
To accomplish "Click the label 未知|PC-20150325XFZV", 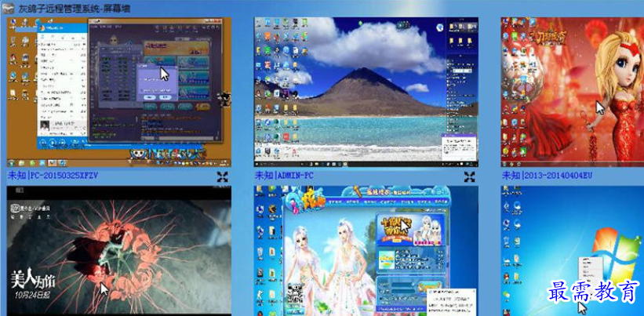I will click(53, 176).
